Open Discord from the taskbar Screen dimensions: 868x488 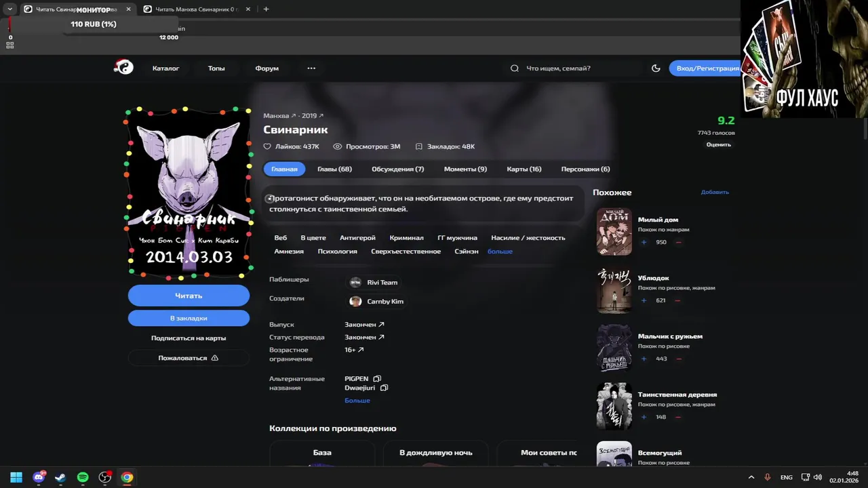(x=39, y=477)
